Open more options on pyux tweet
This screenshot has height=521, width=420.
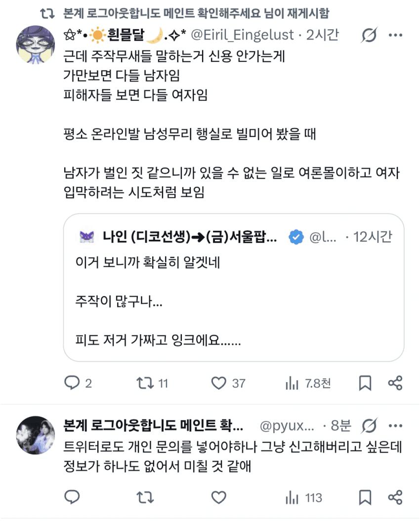395,426
